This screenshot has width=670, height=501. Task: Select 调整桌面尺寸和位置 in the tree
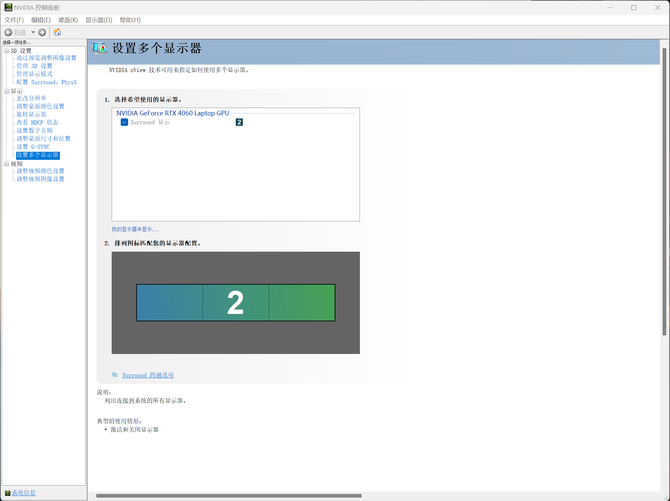pyautogui.click(x=43, y=139)
